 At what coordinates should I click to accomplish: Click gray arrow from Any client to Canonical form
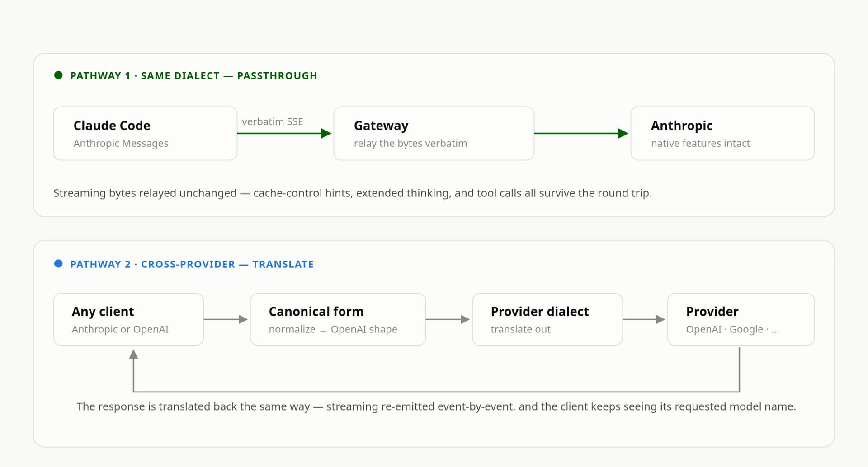pyautogui.click(x=226, y=319)
